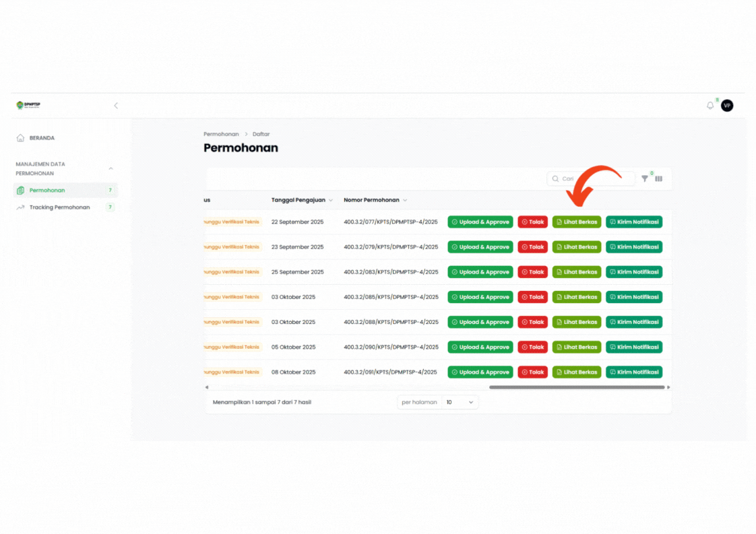Click the Tracking Permohonan trend icon
756x534 pixels.
click(20, 207)
